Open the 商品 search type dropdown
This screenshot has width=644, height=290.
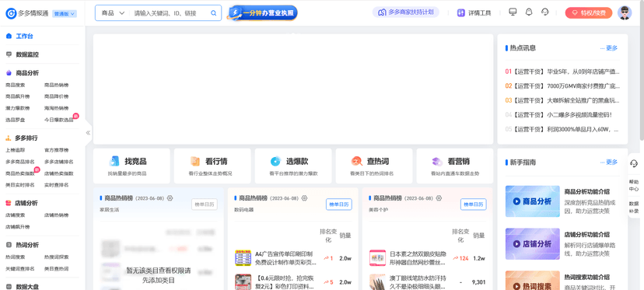[113, 13]
